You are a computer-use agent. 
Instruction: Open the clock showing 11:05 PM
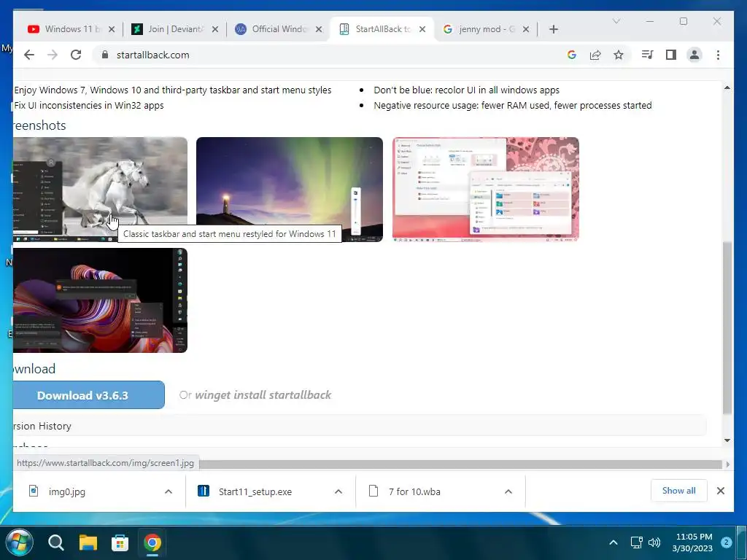pos(693,542)
